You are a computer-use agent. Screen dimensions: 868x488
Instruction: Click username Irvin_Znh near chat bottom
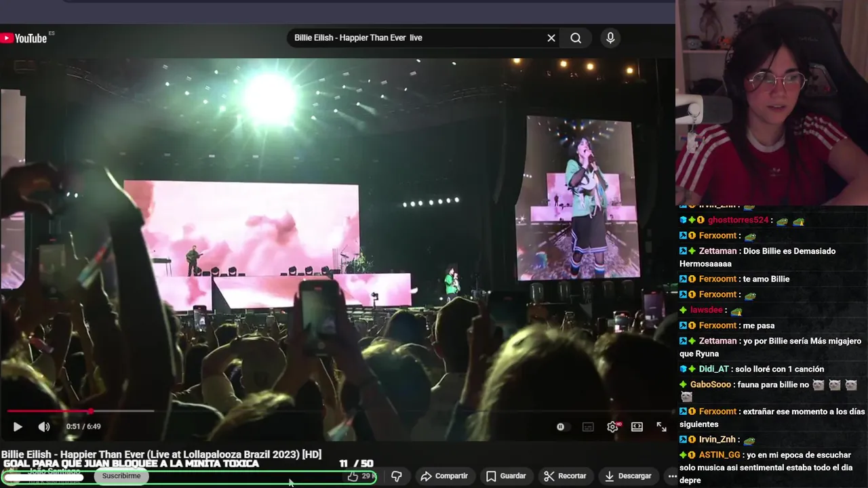717,439
